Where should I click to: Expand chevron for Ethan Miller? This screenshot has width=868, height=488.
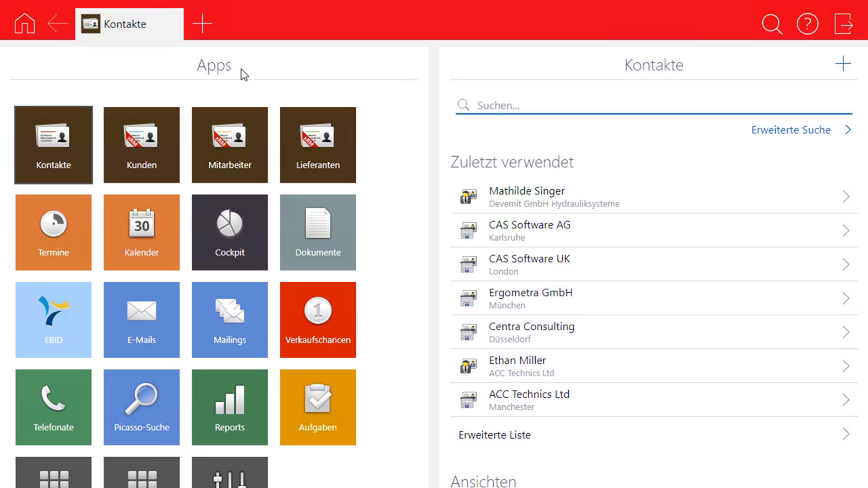pyautogui.click(x=846, y=366)
